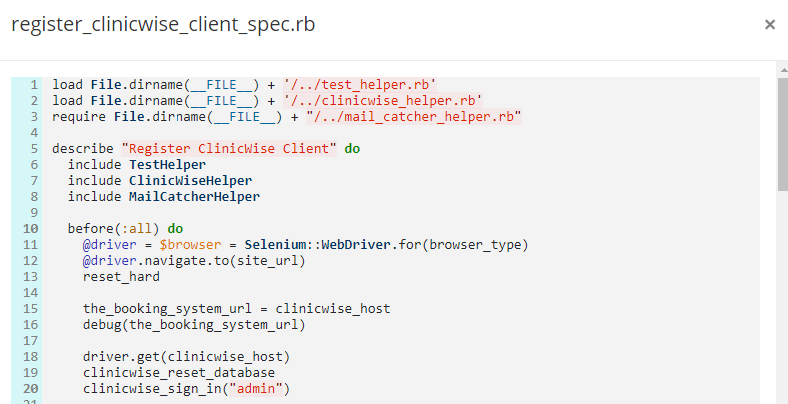Click ClinicWiseHelper on line 7
This screenshot has height=404, width=788.
(x=190, y=181)
